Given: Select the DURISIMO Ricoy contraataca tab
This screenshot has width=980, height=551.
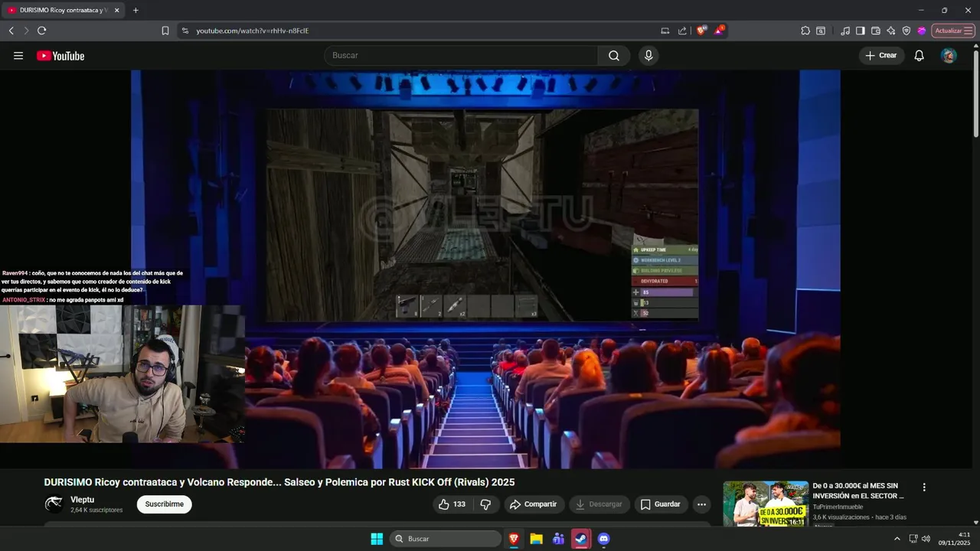Looking at the screenshot, I should tap(64, 11).
